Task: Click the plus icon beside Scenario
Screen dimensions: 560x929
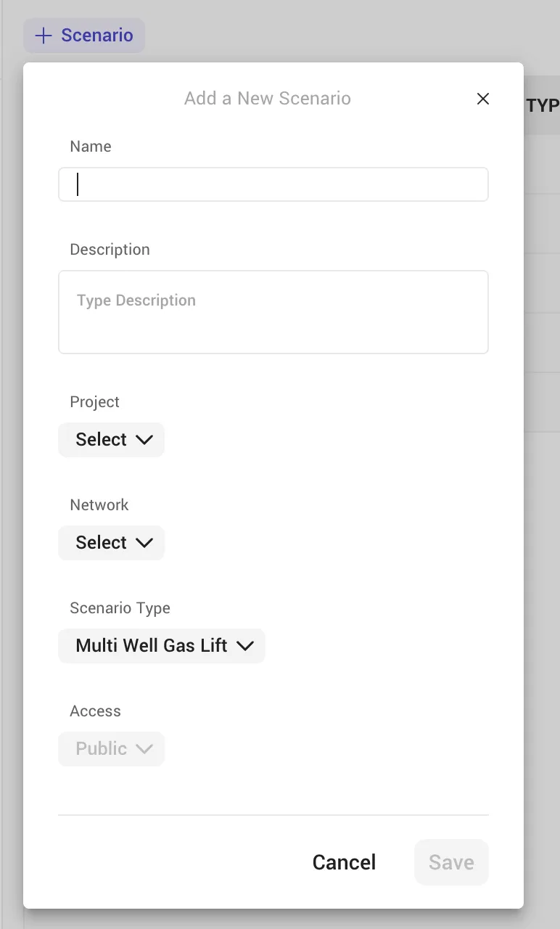Action: coord(44,36)
